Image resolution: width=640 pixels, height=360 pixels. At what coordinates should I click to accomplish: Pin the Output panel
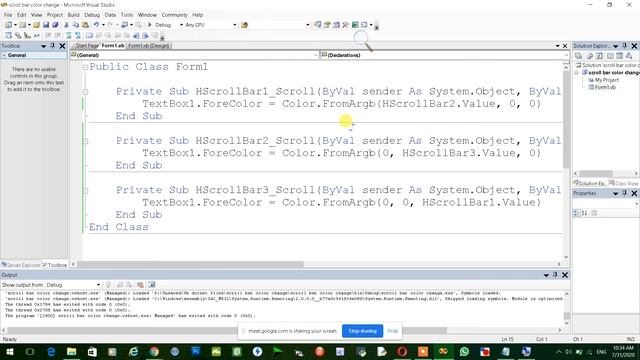point(555,275)
